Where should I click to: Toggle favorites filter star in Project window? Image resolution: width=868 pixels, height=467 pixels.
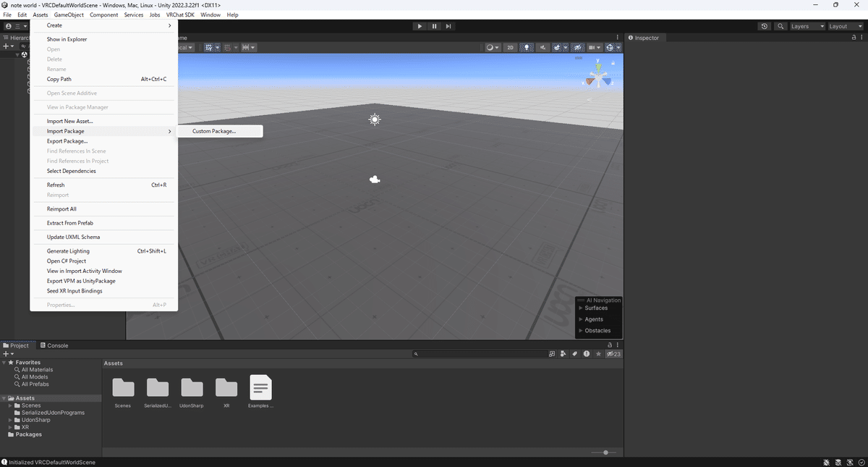coord(598,354)
